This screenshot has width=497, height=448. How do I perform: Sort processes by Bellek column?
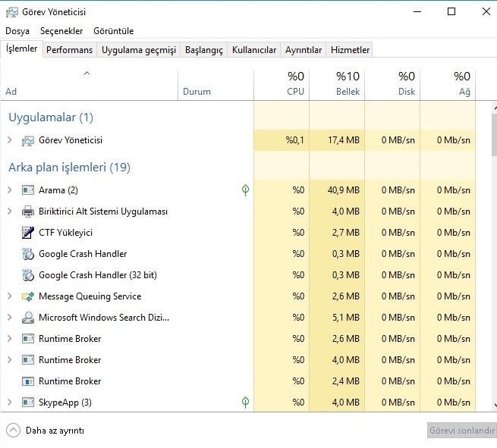click(x=348, y=83)
